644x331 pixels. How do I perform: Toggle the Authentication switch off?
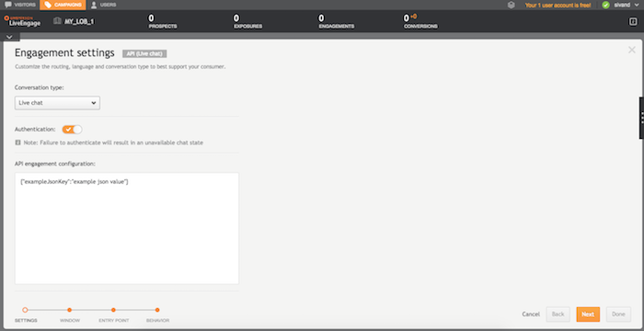pos(72,130)
